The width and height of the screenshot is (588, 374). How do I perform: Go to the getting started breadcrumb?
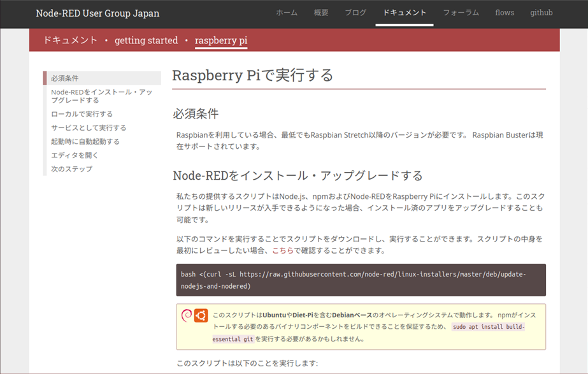point(146,41)
